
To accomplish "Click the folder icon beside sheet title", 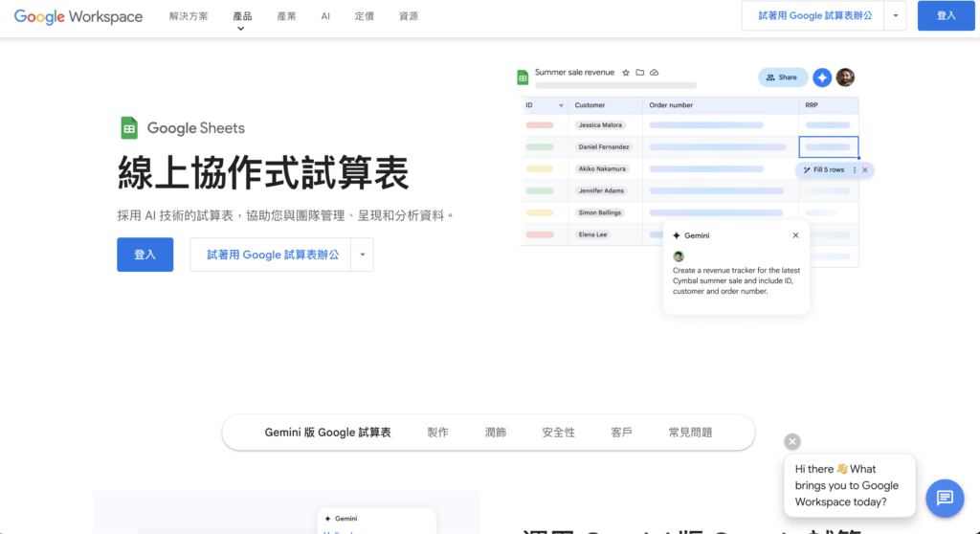I will point(640,73).
